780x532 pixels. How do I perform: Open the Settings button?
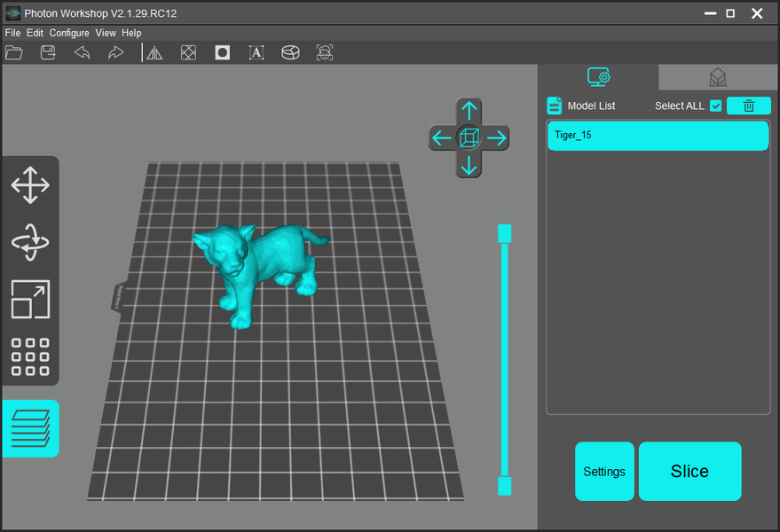(x=604, y=472)
